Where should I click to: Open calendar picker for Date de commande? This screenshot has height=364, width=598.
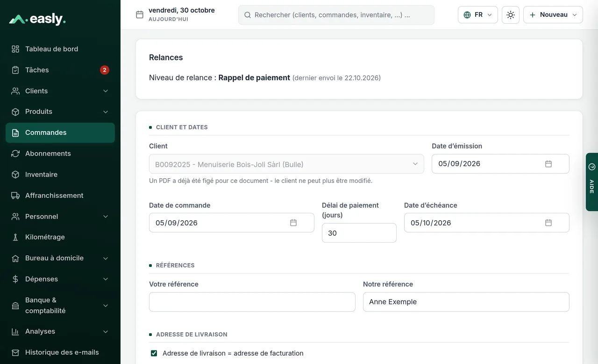[293, 223]
